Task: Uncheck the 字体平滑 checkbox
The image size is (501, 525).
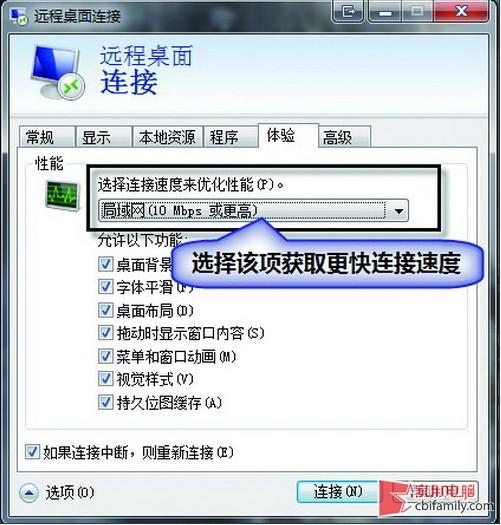Action: [x=105, y=287]
